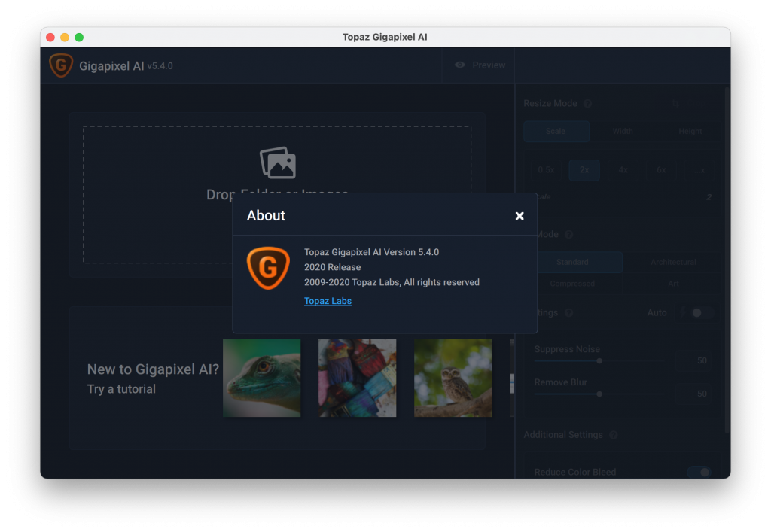The height and width of the screenshot is (532, 771).
Task: Click the Suppress Noise slider handle
Action: pos(599,361)
